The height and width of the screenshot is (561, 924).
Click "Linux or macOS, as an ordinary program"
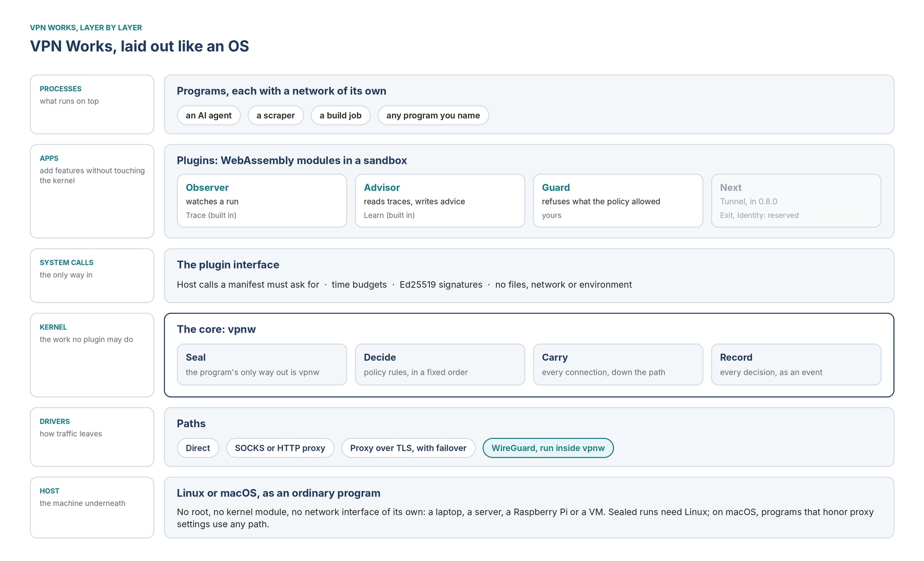tap(279, 493)
